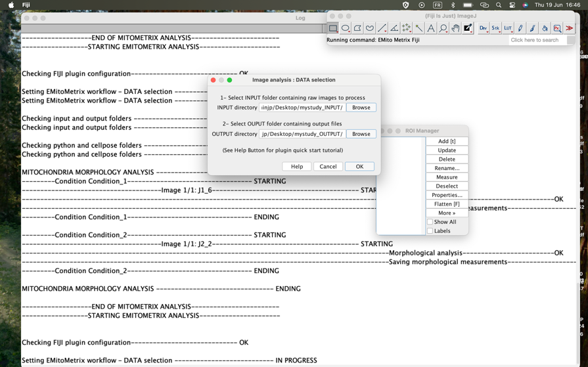The image size is (588, 367).
Task: Click Measure in ROI Manager
Action: pos(447,177)
